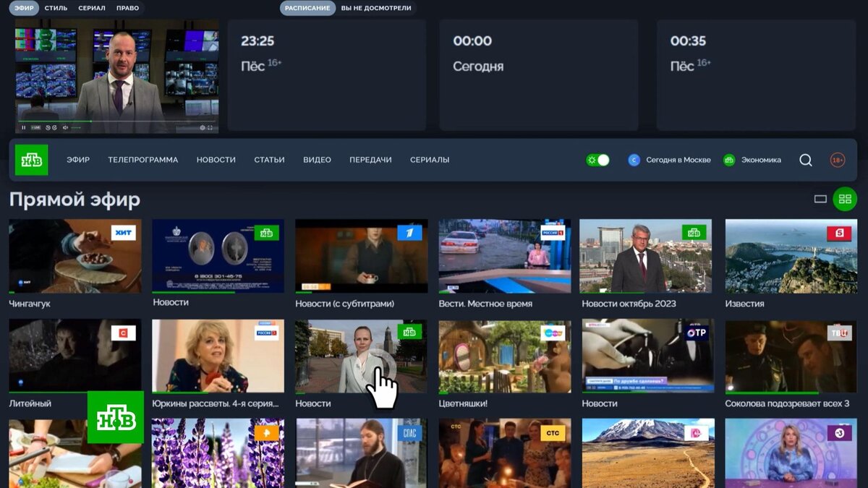Select the Эфир top tab
Viewport: 868px width, 488px height.
click(x=24, y=8)
